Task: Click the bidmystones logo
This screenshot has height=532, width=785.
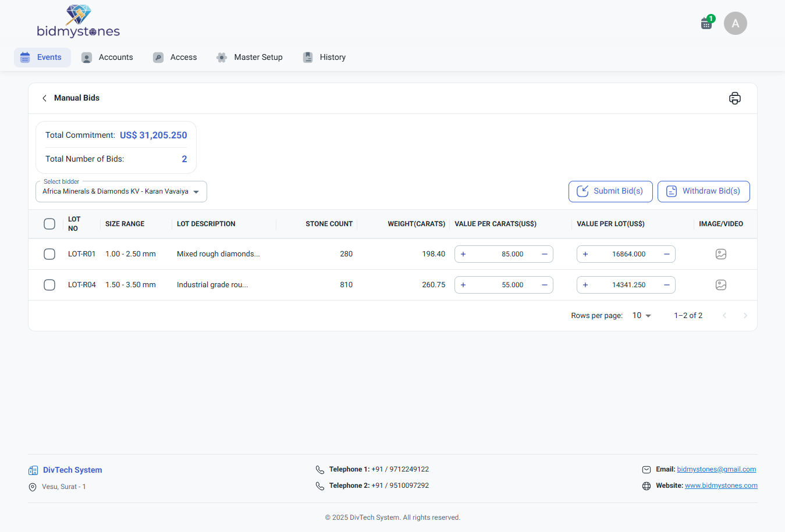Action: [x=78, y=22]
